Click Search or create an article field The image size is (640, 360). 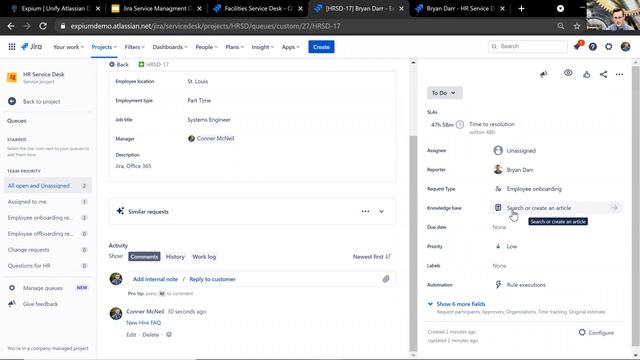556,208
